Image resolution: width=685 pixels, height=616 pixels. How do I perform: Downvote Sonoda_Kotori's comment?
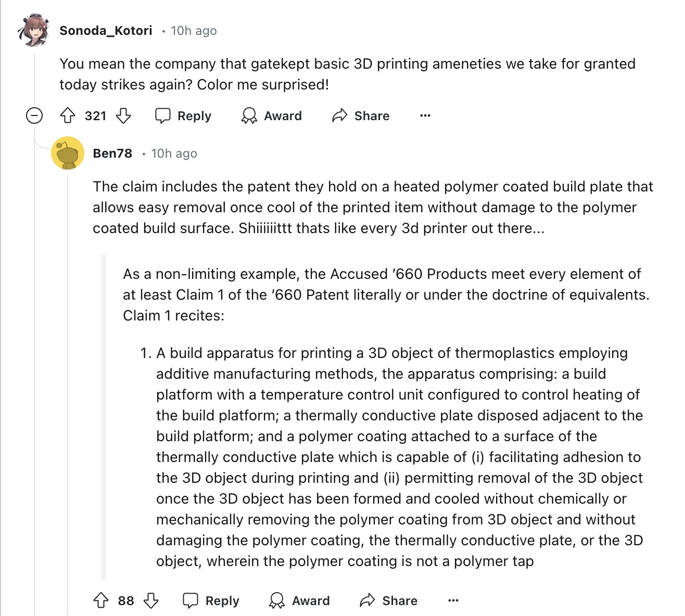click(123, 115)
